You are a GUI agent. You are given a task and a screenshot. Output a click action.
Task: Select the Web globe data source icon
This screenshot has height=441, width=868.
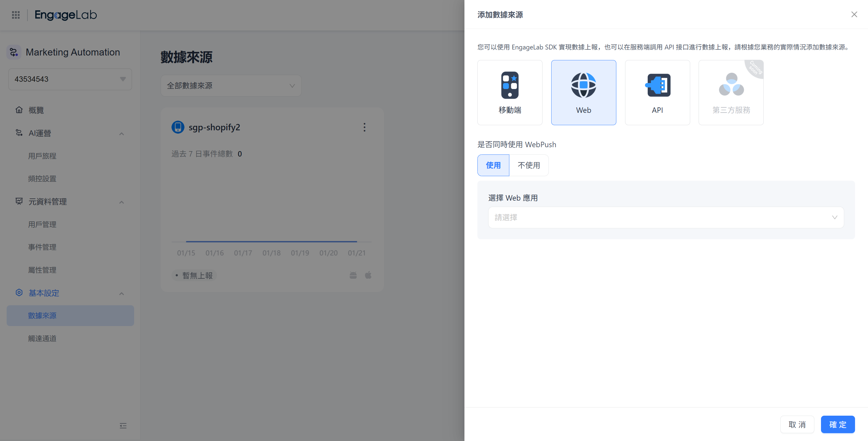click(x=583, y=85)
